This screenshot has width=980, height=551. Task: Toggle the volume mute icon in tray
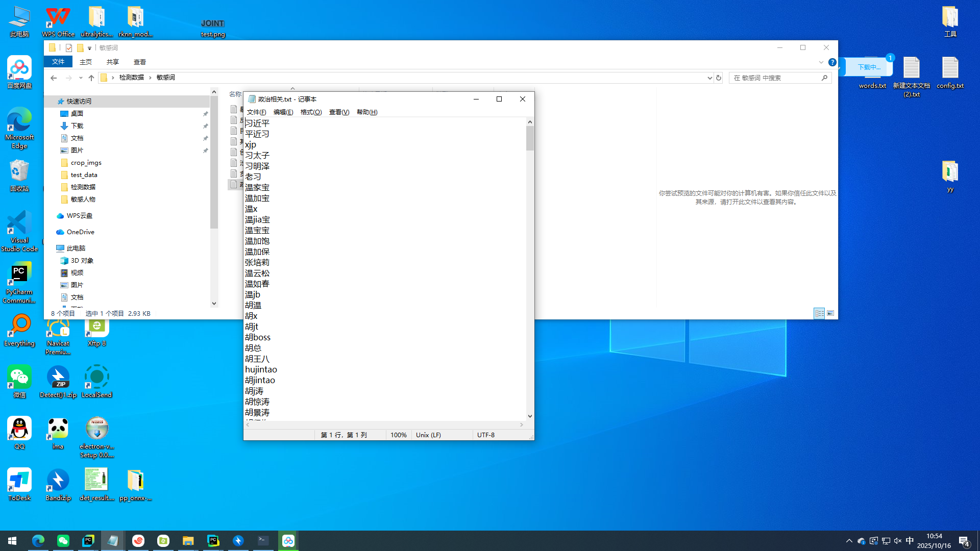(898, 541)
